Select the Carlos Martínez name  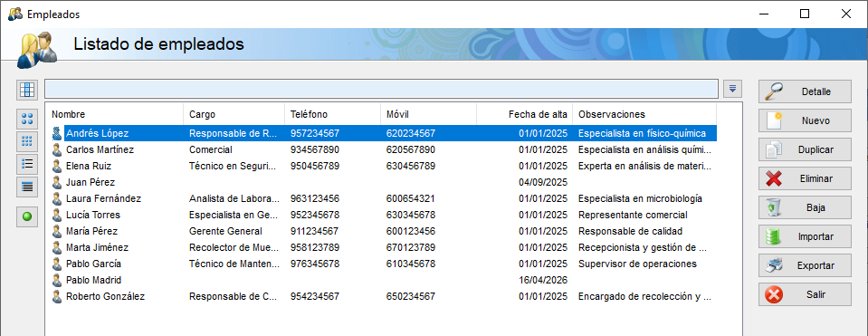coord(100,149)
